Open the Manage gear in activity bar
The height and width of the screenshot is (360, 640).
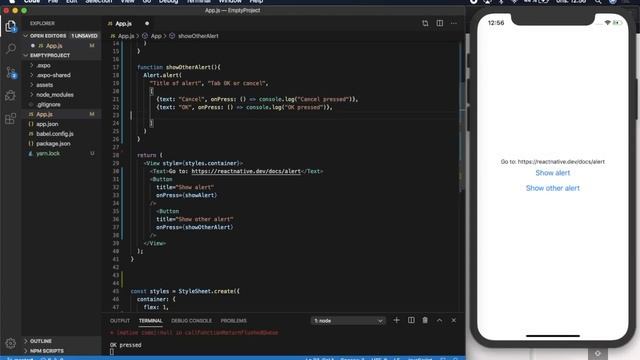pyautogui.click(x=11, y=343)
